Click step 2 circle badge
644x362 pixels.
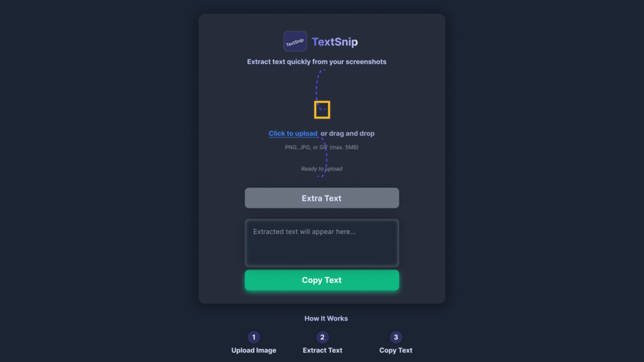pos(322,337)
